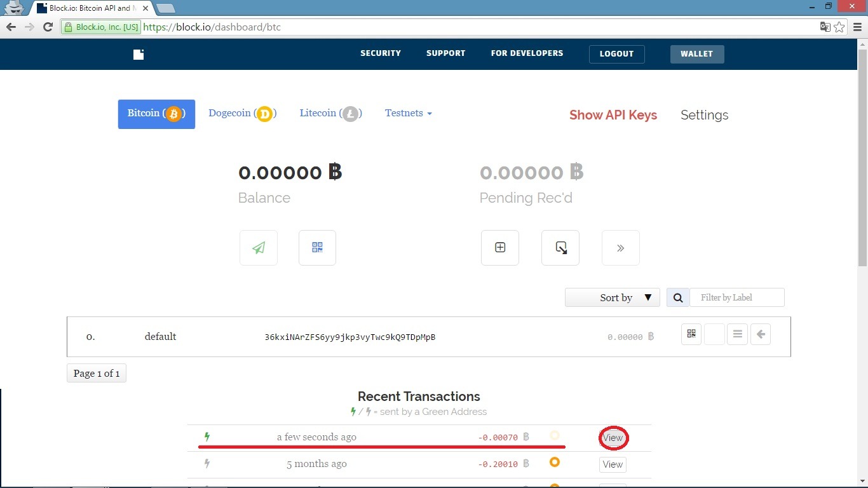Click the Block.io logo in header

coord(139,54)
